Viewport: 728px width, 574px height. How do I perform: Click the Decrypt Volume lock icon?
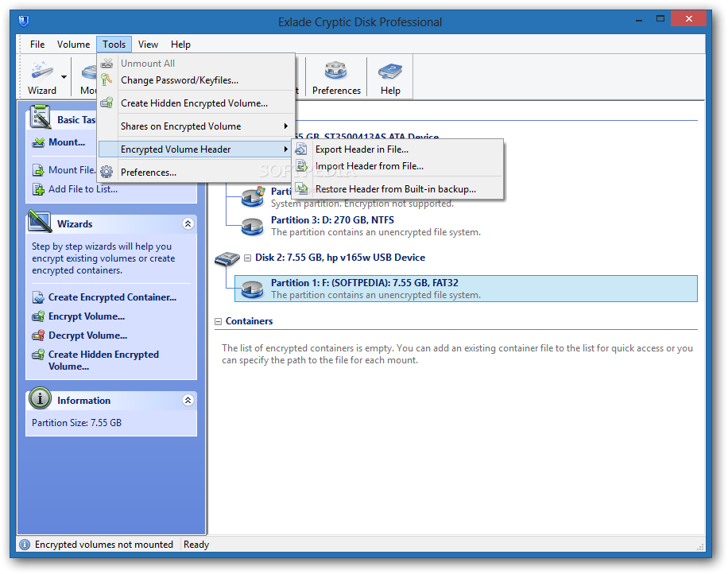coord(38,335)
